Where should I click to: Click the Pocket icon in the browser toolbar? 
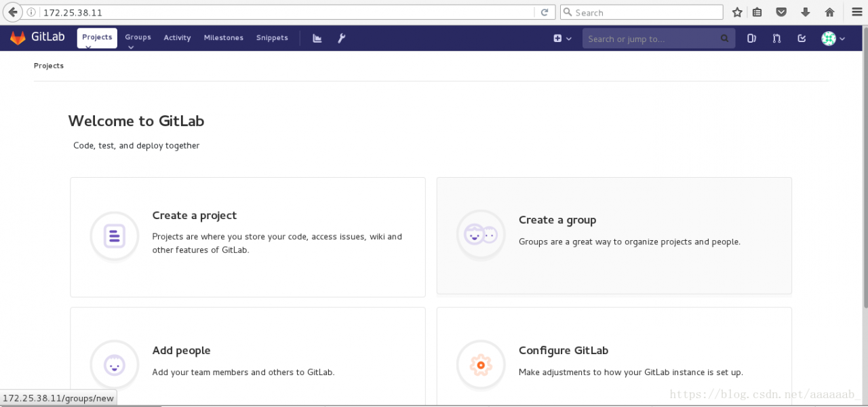point(781,12)
